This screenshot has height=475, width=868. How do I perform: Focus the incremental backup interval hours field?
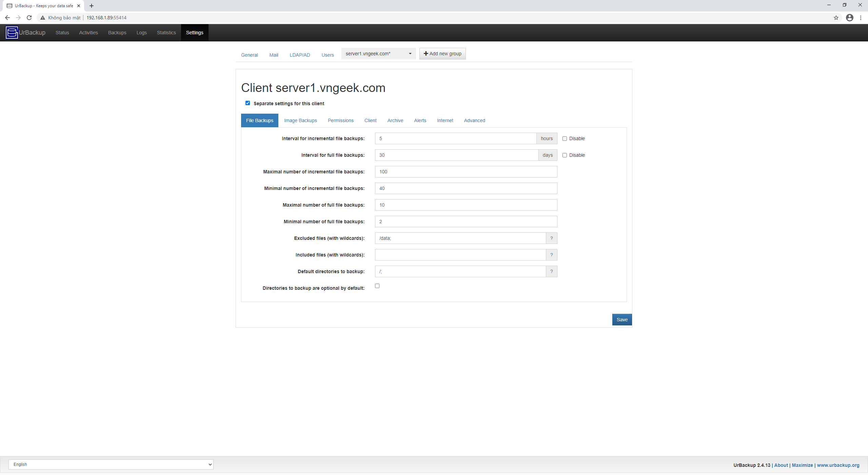(x=456, y=138)
